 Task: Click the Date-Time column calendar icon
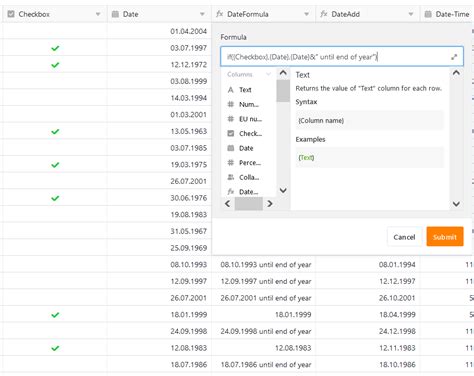[x=428, y=14]
